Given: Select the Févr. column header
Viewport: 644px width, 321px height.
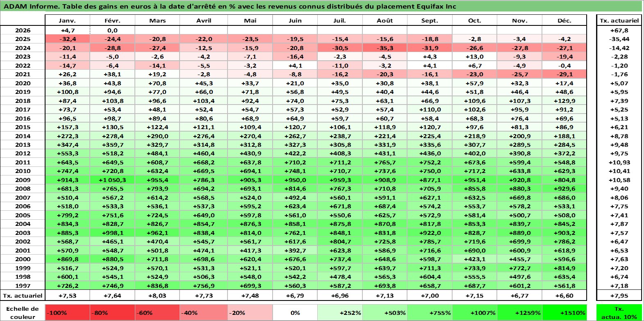Looking at the screenshot, I should pos(112,20).
